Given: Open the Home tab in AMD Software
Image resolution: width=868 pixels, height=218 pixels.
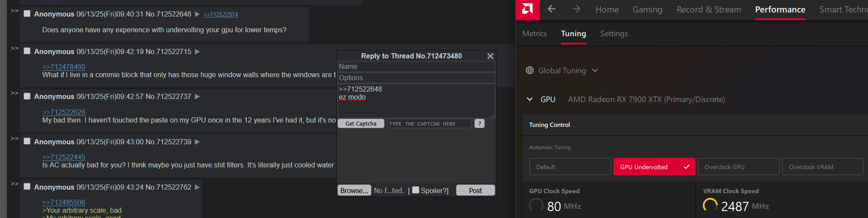Looking at the screenshot, I should pos(607,10).
